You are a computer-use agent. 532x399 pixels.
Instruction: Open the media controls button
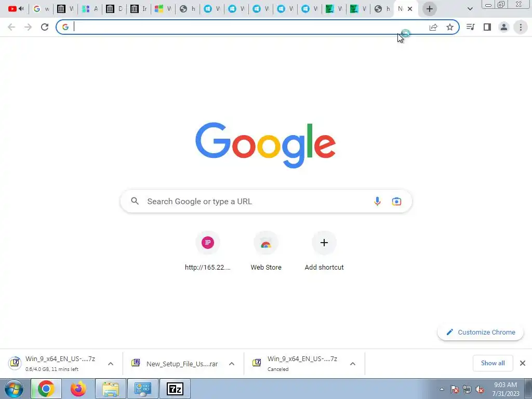(x=471, y=27)
